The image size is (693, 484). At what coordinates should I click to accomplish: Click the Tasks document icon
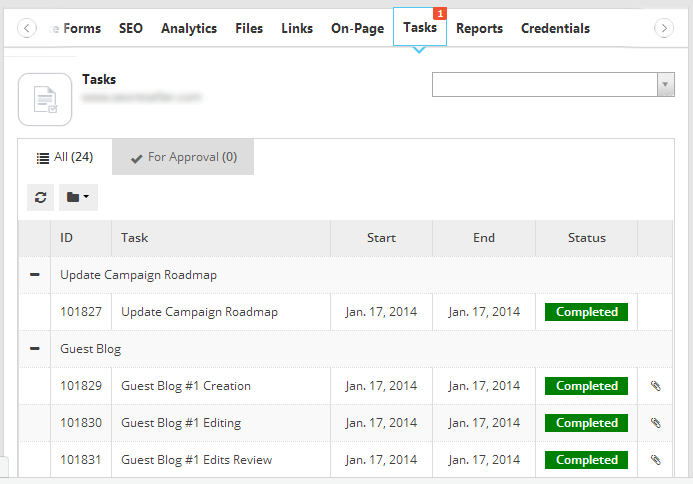tap(45, 99)
